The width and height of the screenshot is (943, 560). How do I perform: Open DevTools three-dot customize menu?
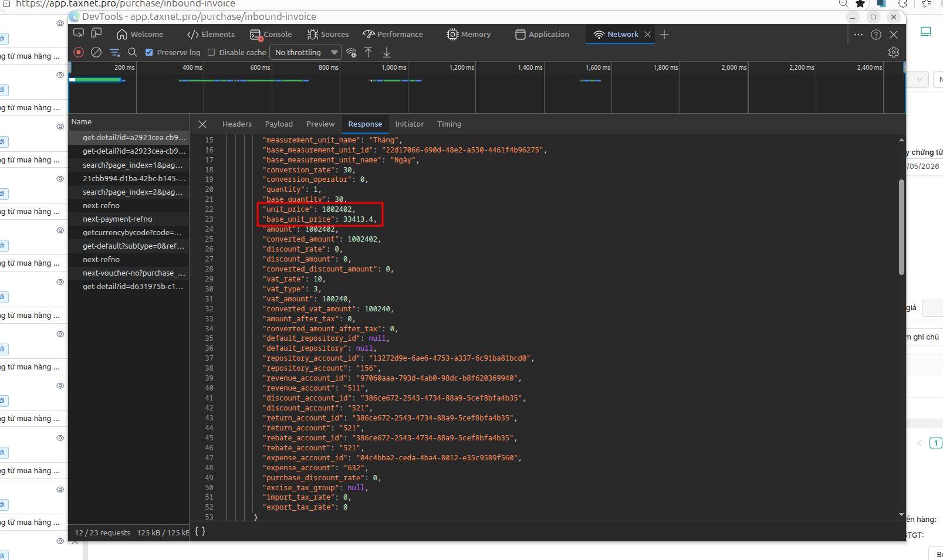click(858, 35)
